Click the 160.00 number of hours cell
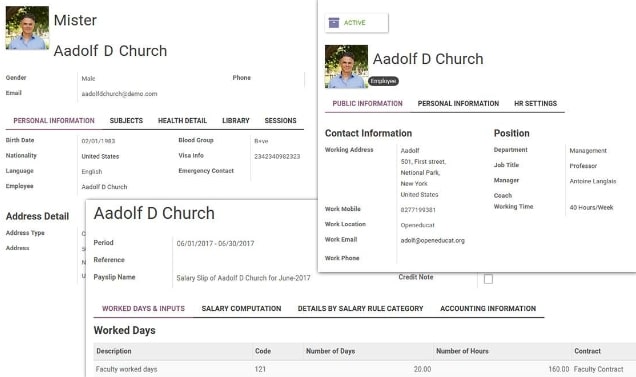 pyautogui.click(x=559, y=369)
